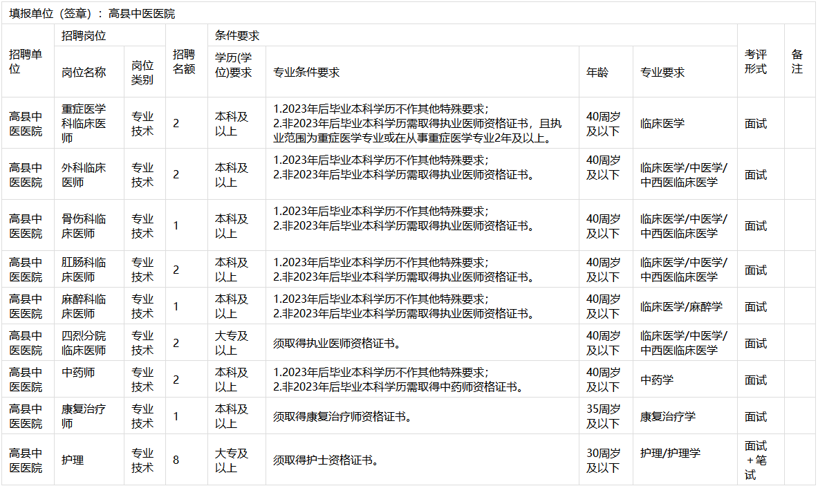Screen dimensions: 818x504
Task: Select the 临床医学/麻醉学 major requirement cell
Action: pyautogui.click(x=681, y=307)
